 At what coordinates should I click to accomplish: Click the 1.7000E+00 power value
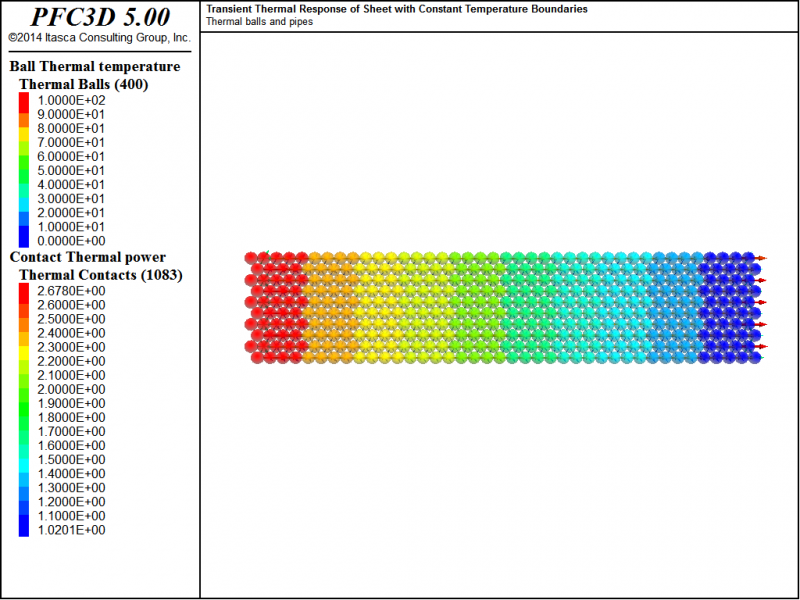pyautogui.click(x=71, y=431)
